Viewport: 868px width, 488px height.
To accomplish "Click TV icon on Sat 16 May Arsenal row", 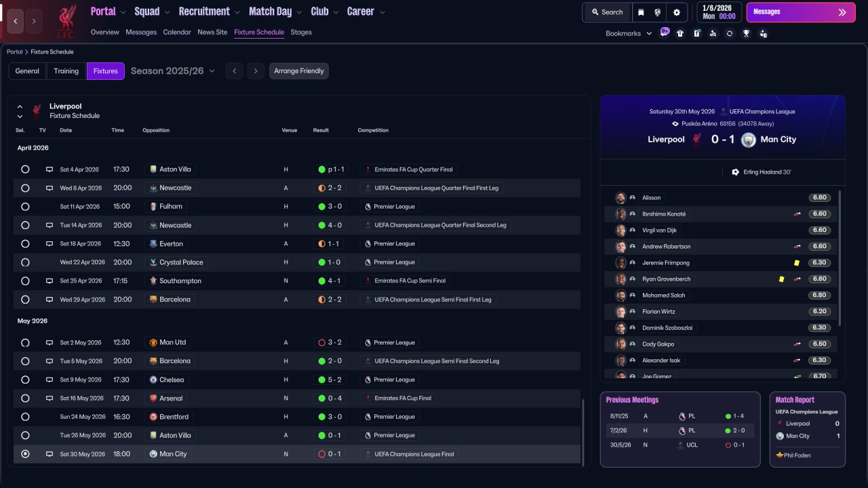I will pos(49,399).
